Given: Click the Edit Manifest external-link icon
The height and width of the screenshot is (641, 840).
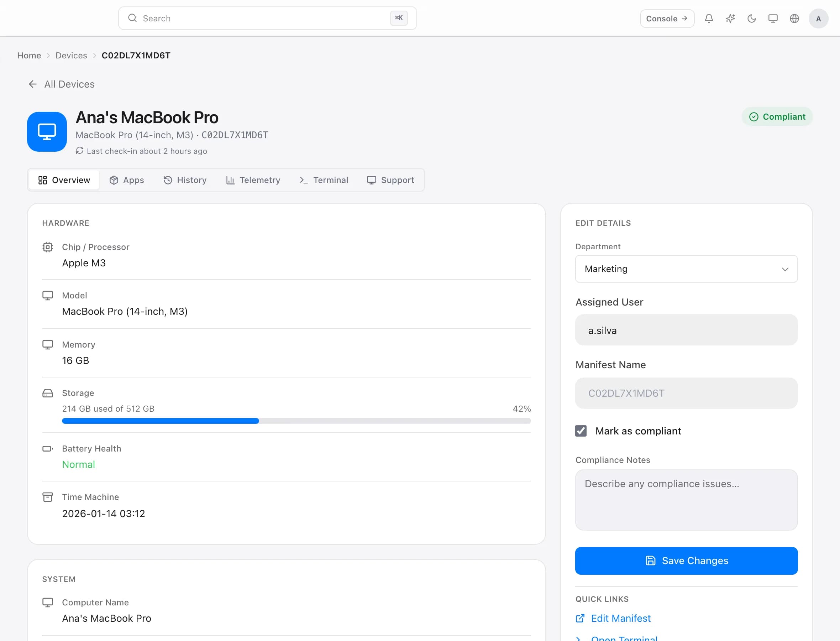Looking at the screenshot, I should coord(580,618).
